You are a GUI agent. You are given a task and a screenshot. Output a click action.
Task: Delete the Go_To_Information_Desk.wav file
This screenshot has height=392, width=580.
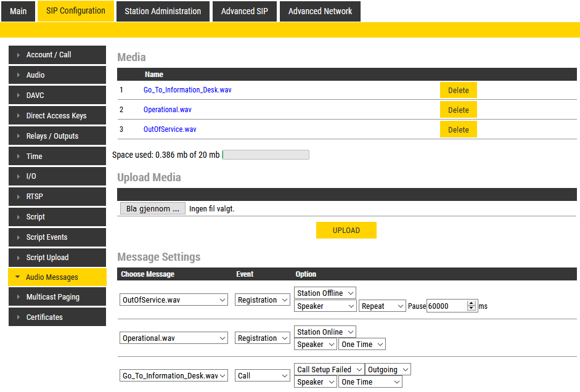458,91
